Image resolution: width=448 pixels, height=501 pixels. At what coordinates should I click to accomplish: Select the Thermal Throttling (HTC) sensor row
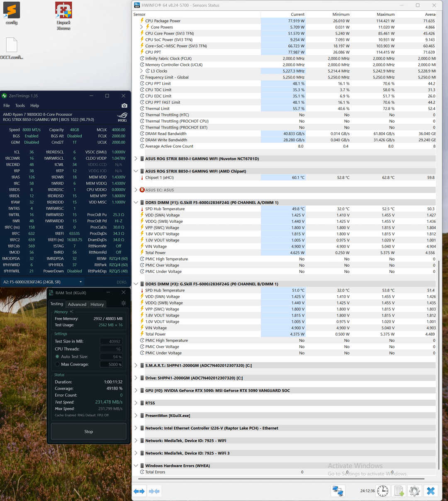click(284, 115)
